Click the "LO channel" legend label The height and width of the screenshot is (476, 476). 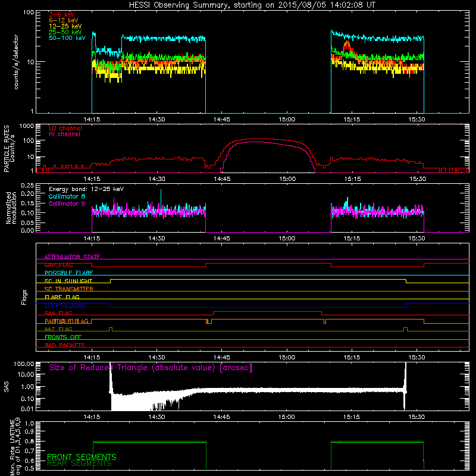[65, 128]
